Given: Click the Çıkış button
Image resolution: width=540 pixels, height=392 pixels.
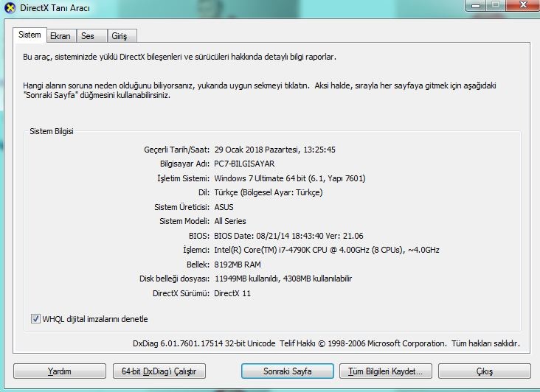Looking at the screenshot, I should click(485, 371).
